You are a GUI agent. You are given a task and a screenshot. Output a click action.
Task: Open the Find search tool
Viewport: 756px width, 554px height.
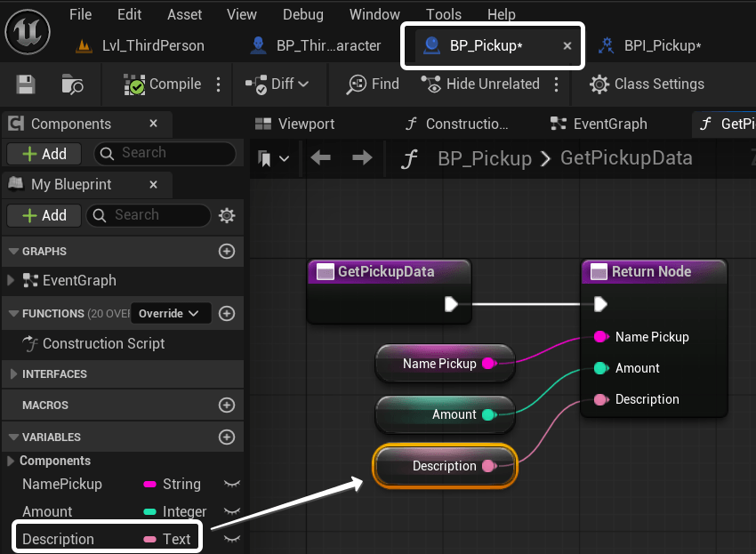click(x=374, y=84)
